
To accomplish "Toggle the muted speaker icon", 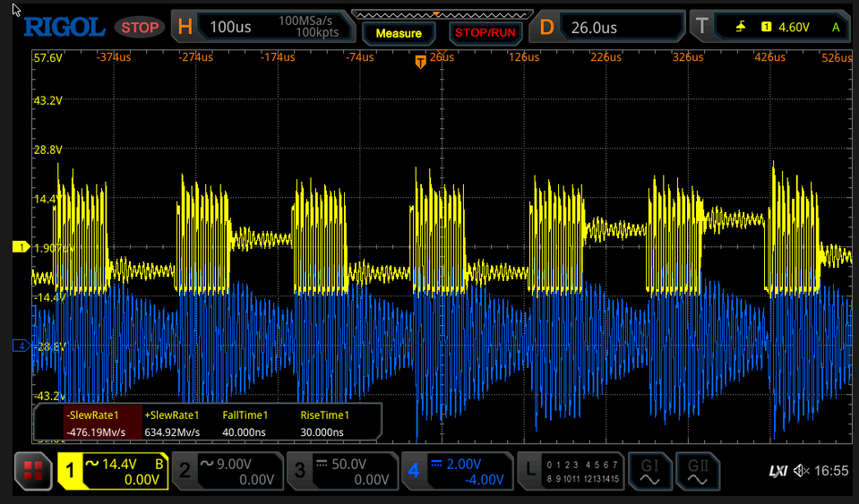I will point(803,471).
